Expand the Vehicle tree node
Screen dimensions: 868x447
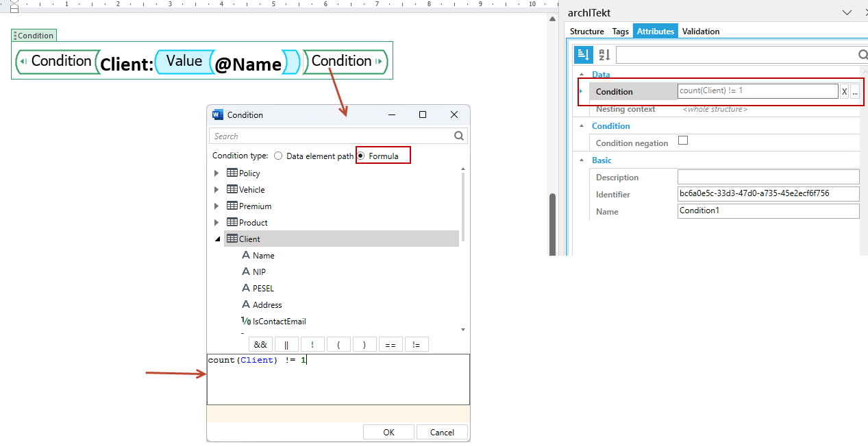point(217,190)
